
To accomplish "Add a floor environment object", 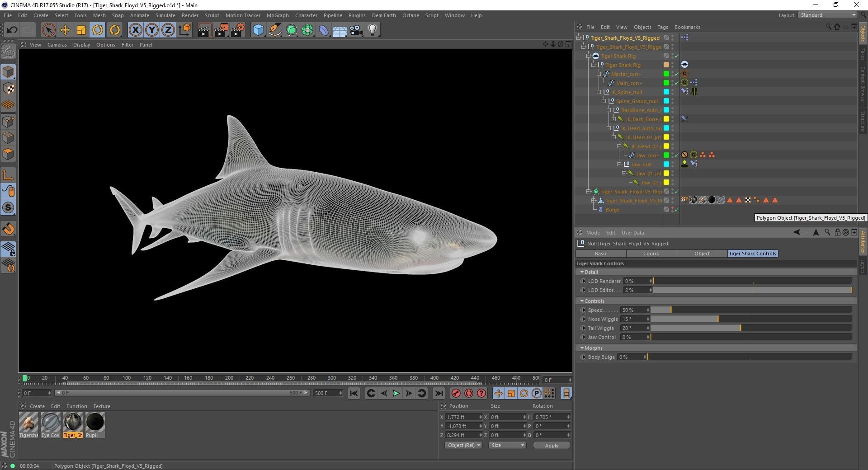I will [x=340, y=30].
